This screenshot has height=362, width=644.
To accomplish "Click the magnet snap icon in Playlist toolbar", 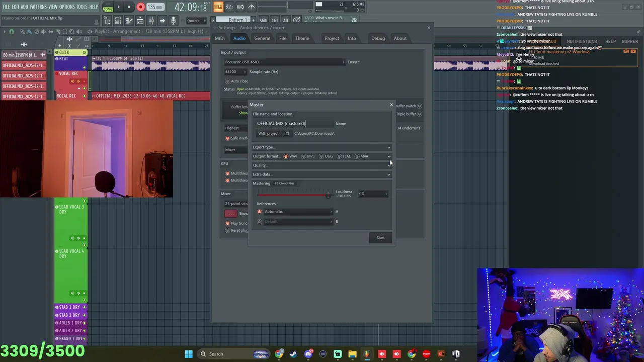I will pyautogui.click(x=11, y=31).
